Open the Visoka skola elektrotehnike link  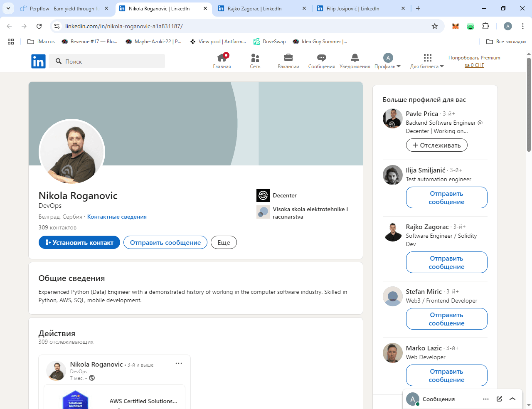pyautogui.click(x=303, y=212)
